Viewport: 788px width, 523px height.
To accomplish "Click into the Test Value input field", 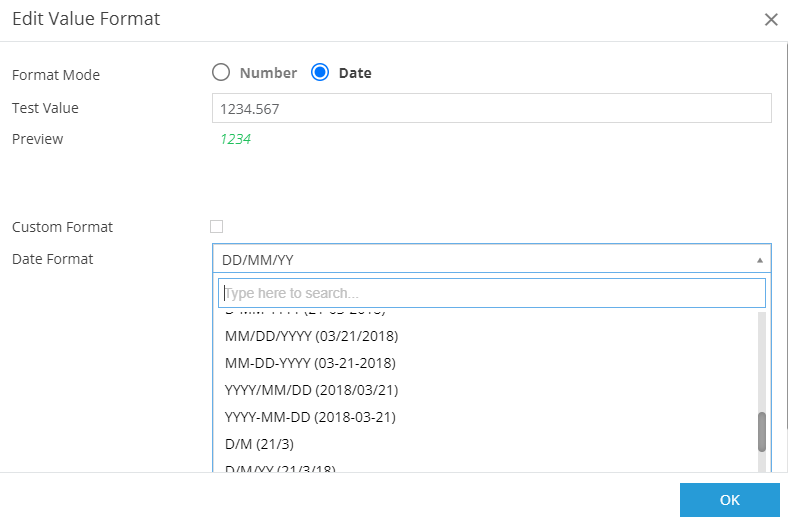I will [491, 108].
